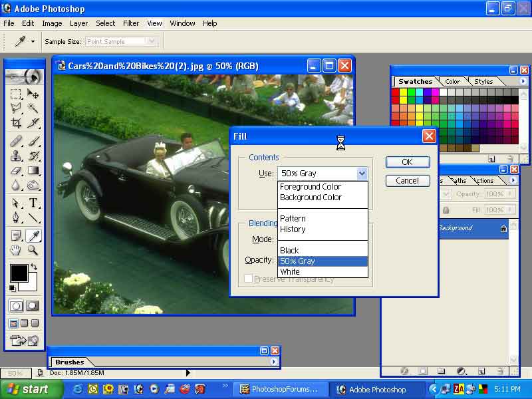
Task: Open the Filter menu
Action: (x=131, y=23)
